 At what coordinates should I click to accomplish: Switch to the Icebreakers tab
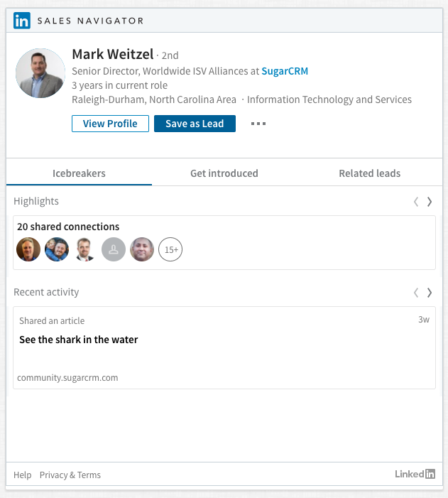click(x=79, y=173)
